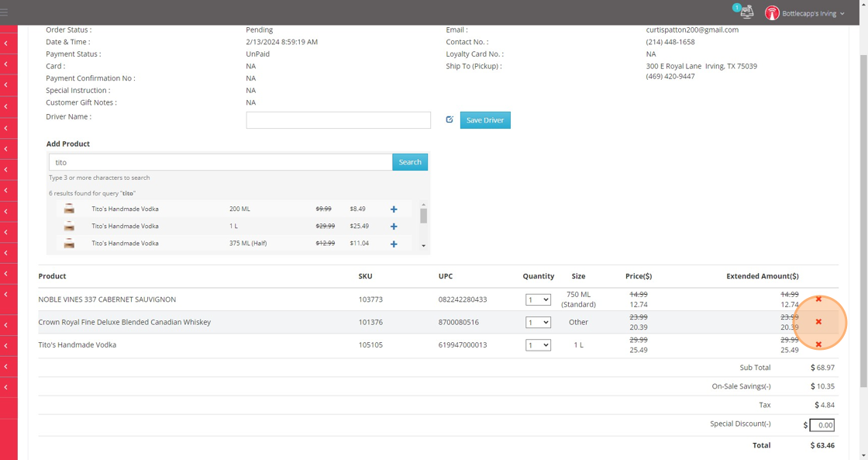Click the Product column header
This screenshot has width=868, height=460.
[x=52, y=276]
